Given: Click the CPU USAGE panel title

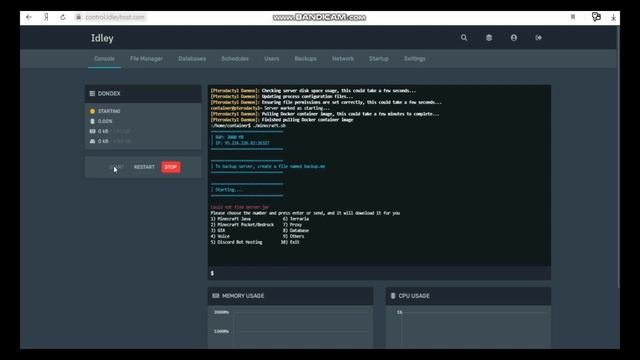Looking at the screenshot, I should [x=414, y=296].
